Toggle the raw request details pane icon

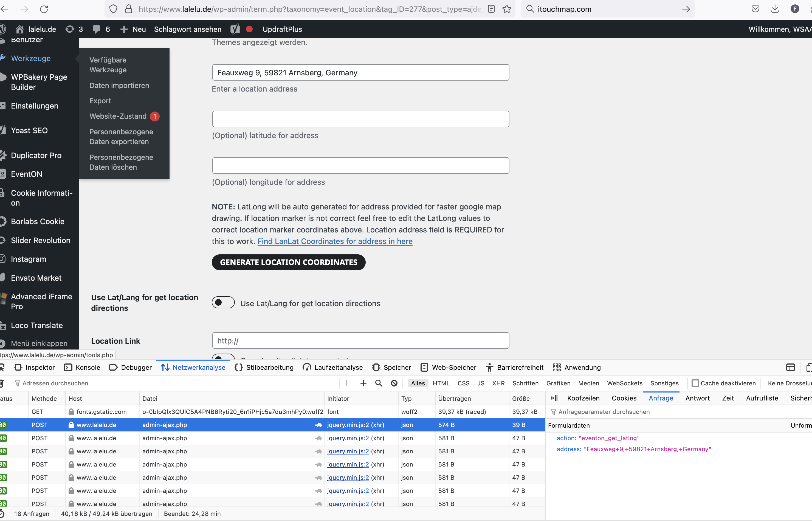pyautogui.click(x=553, y=398)
